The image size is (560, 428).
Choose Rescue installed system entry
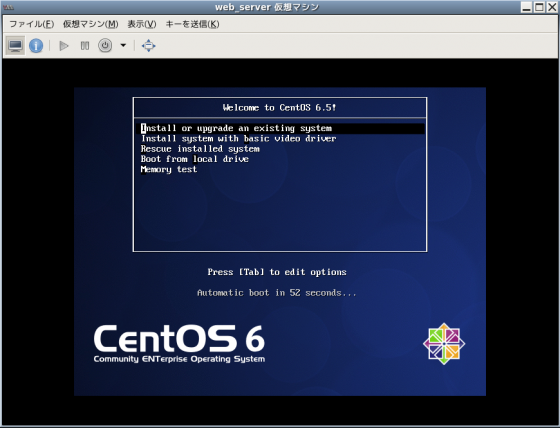pyautogui.click(x=200, y=149)
